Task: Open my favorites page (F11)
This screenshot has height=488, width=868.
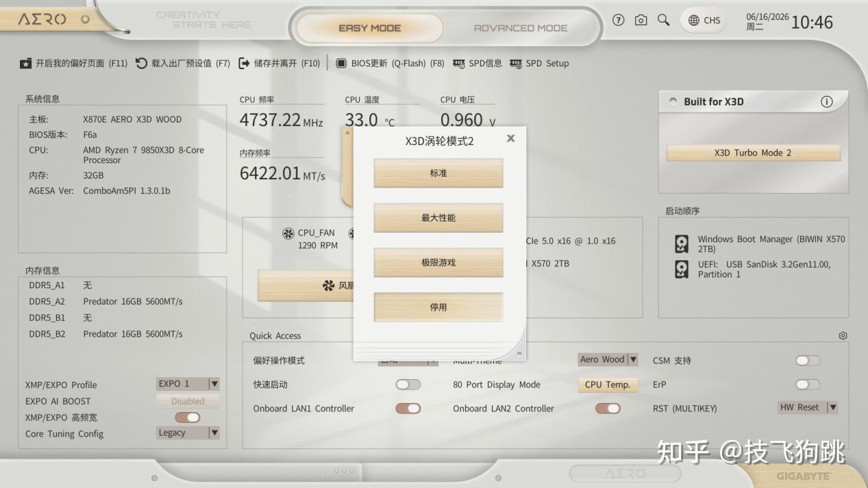Action: coord(73,63)
